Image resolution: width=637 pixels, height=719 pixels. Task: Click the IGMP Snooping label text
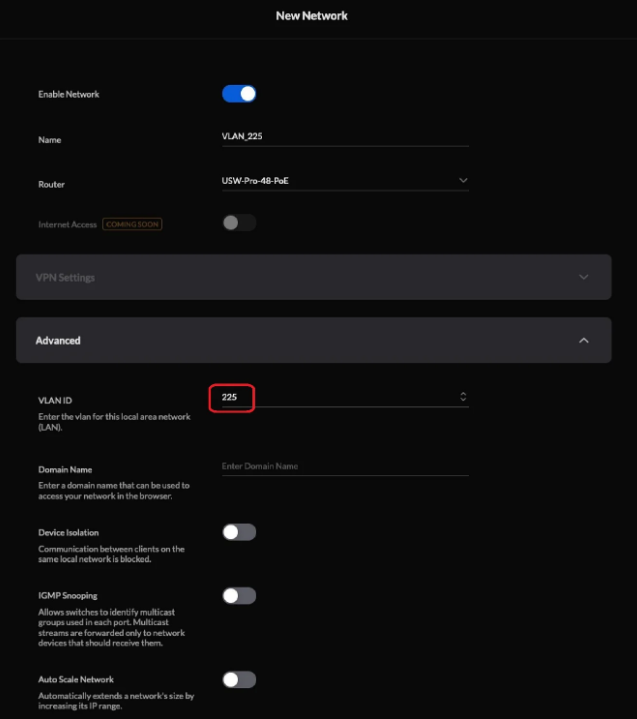coord(67,596)
